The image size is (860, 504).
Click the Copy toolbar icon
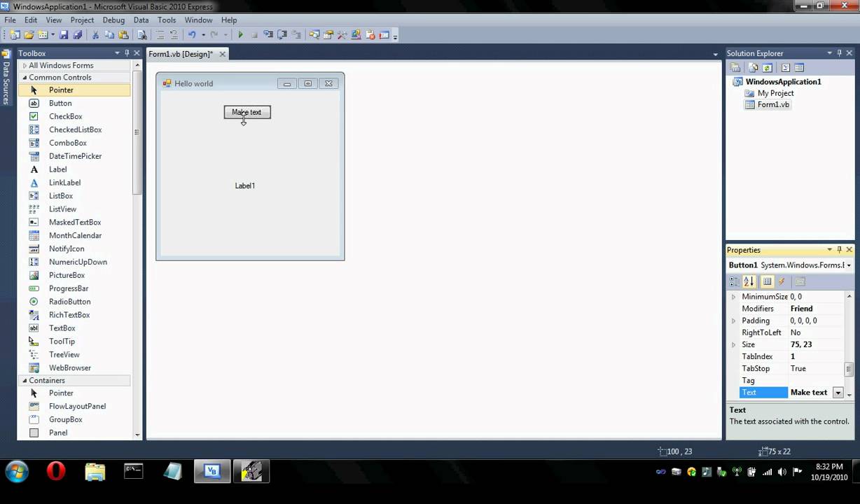click(109, 34)
